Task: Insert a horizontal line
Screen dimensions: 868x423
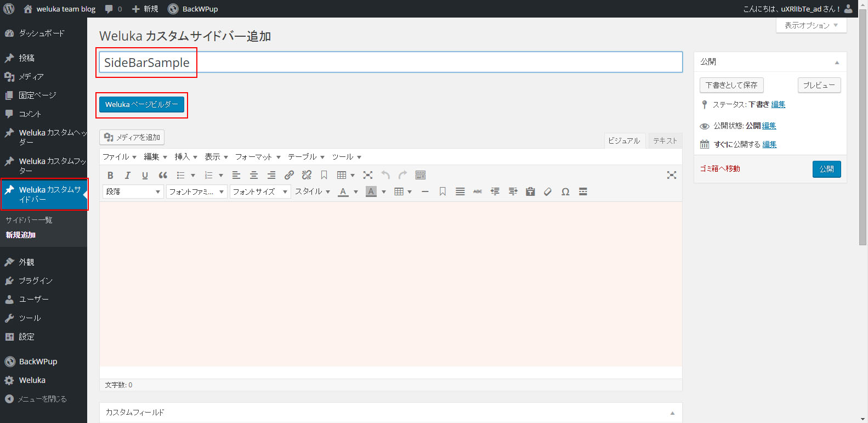Action: click(x=425, y=191)
